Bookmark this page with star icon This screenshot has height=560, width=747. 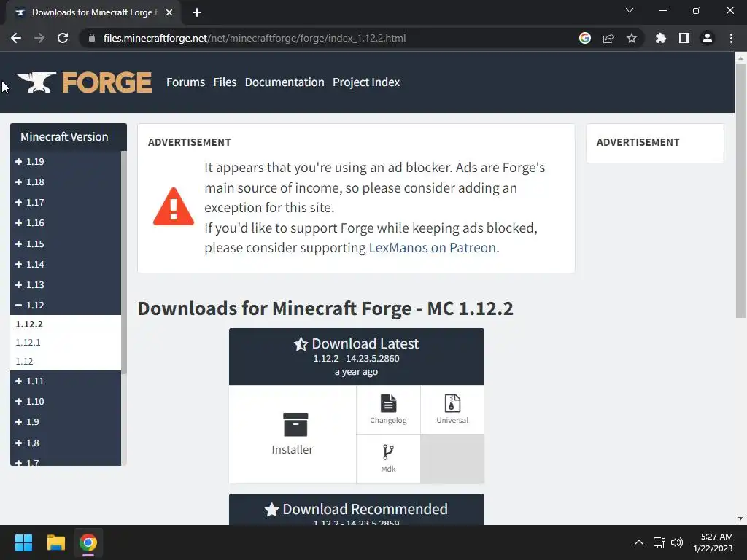click(632, 38)
